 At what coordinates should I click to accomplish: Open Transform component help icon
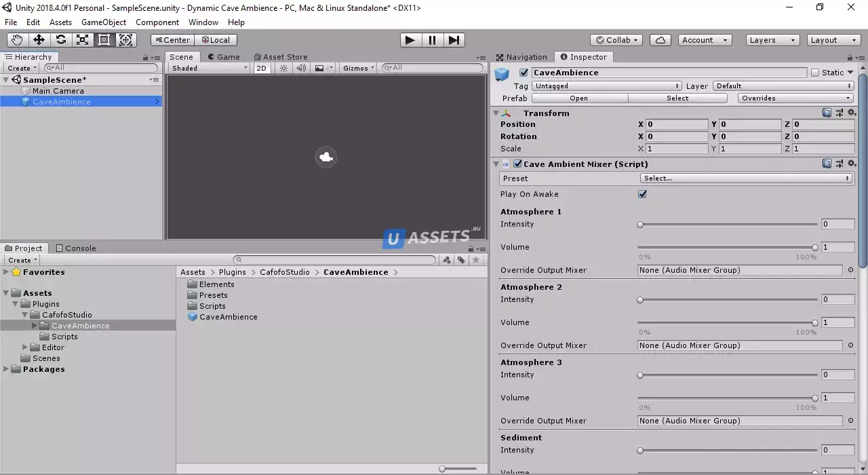(827, 113)
